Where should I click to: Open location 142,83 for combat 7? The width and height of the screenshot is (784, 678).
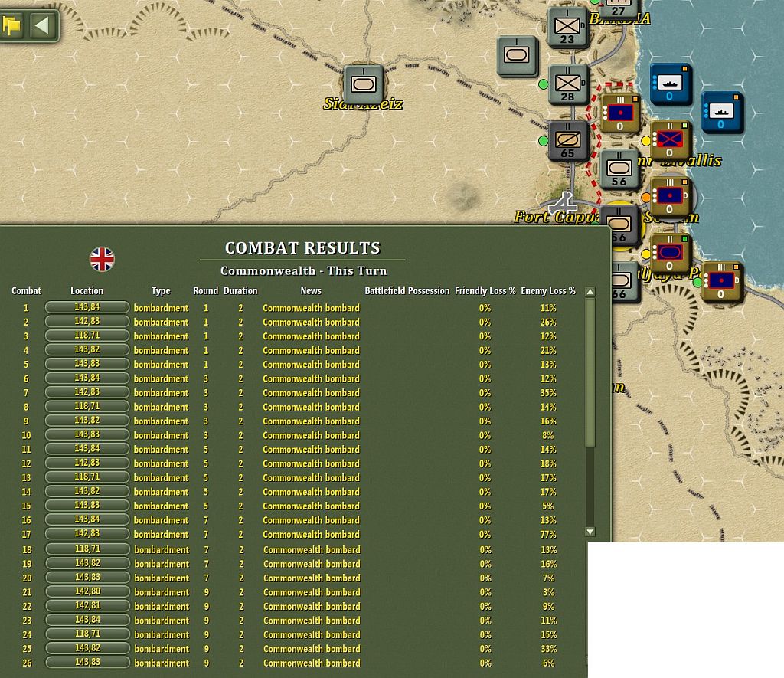pyautogui.click(x=87, y=391)
